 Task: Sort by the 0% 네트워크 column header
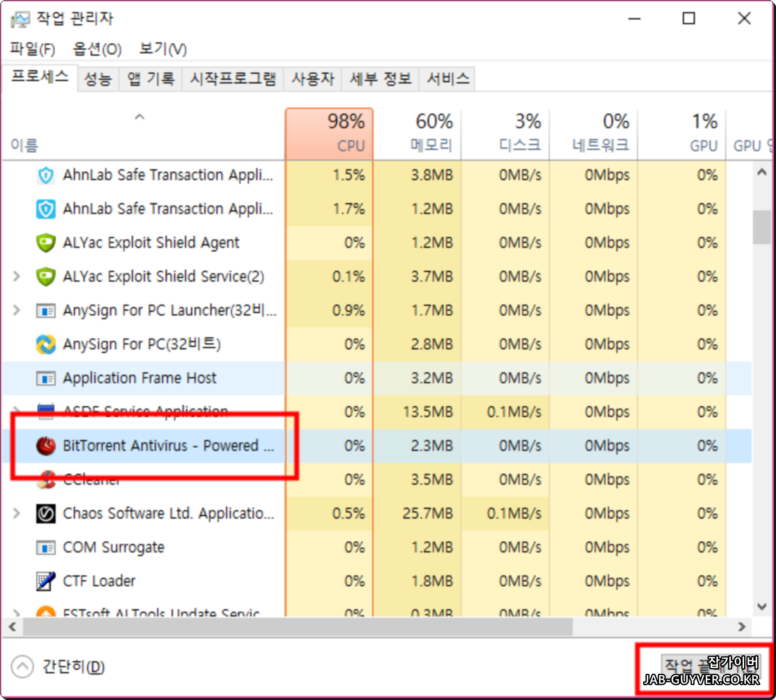tap(594, 134)
